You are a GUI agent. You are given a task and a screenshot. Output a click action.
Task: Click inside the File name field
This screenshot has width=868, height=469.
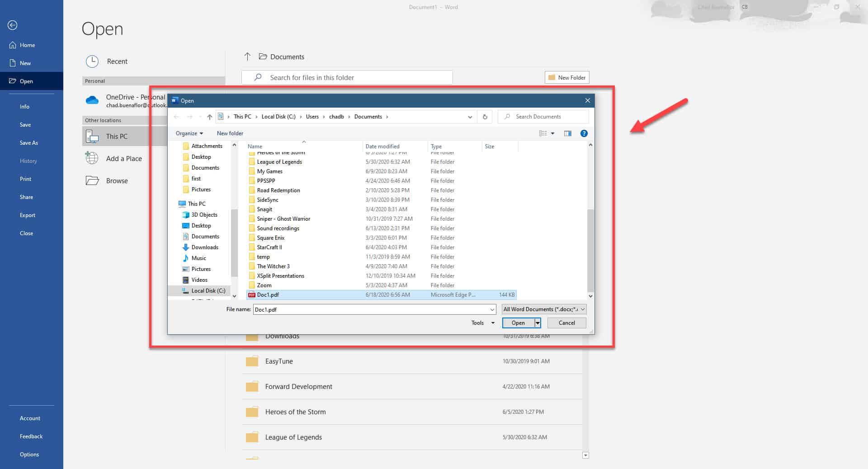tap(371, 309)
